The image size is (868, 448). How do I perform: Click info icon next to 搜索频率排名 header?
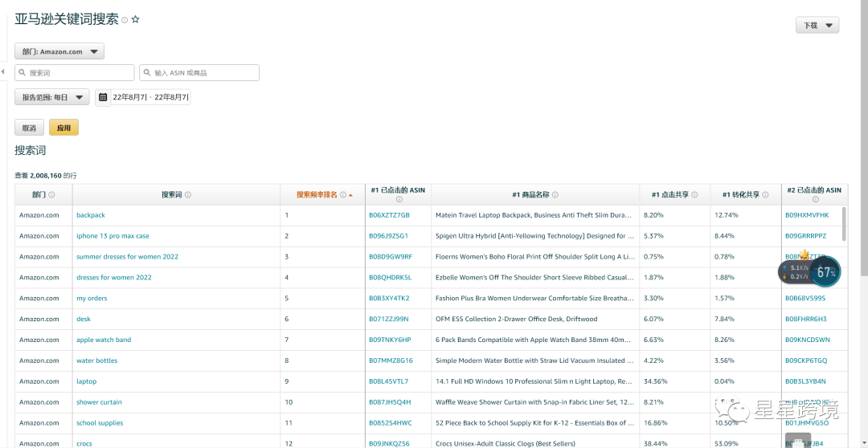[x=343, y=194]
